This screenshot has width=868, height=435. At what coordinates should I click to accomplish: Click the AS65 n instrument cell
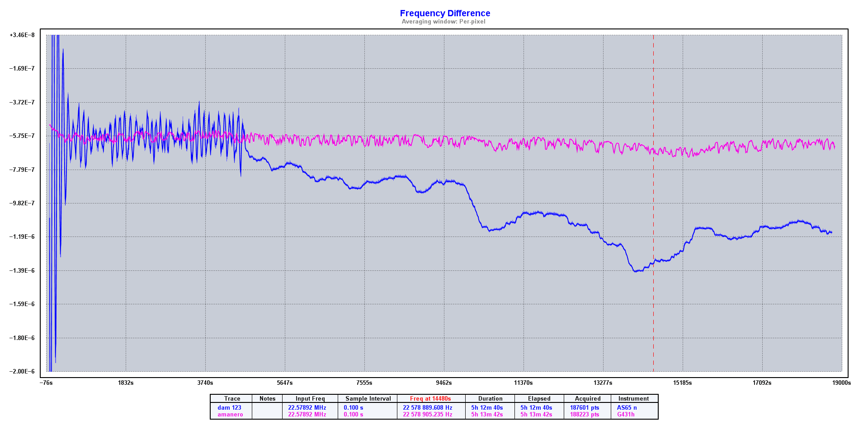627,407
